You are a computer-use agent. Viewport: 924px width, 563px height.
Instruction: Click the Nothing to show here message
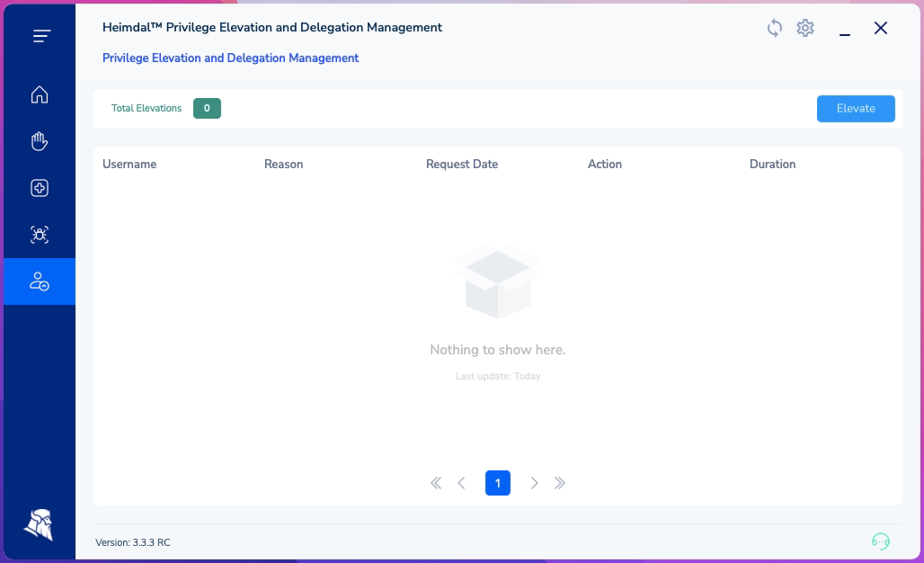498,350
